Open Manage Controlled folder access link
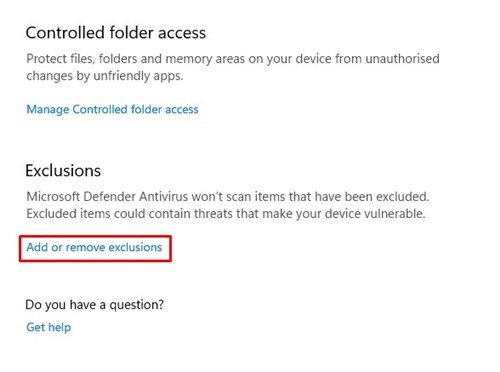The image size is (500, 372). point(112,110)
